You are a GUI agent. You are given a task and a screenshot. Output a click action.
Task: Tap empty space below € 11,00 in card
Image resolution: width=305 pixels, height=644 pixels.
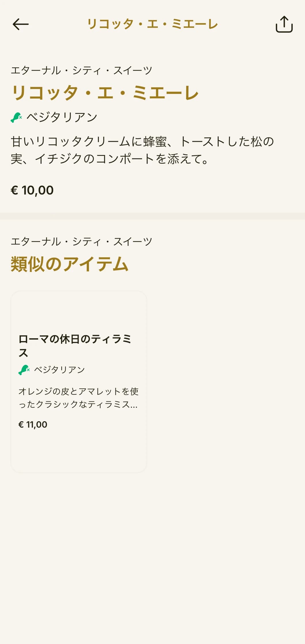tap(79, 451)
